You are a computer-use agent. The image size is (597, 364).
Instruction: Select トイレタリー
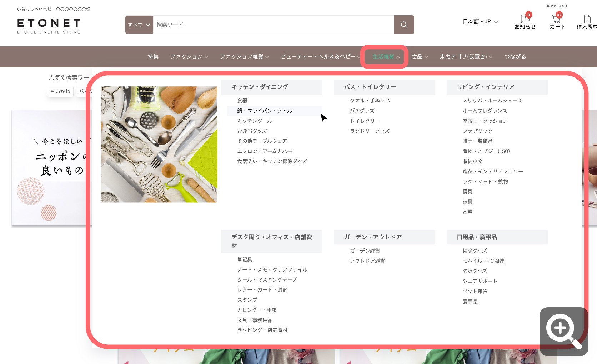click(365, 121)
